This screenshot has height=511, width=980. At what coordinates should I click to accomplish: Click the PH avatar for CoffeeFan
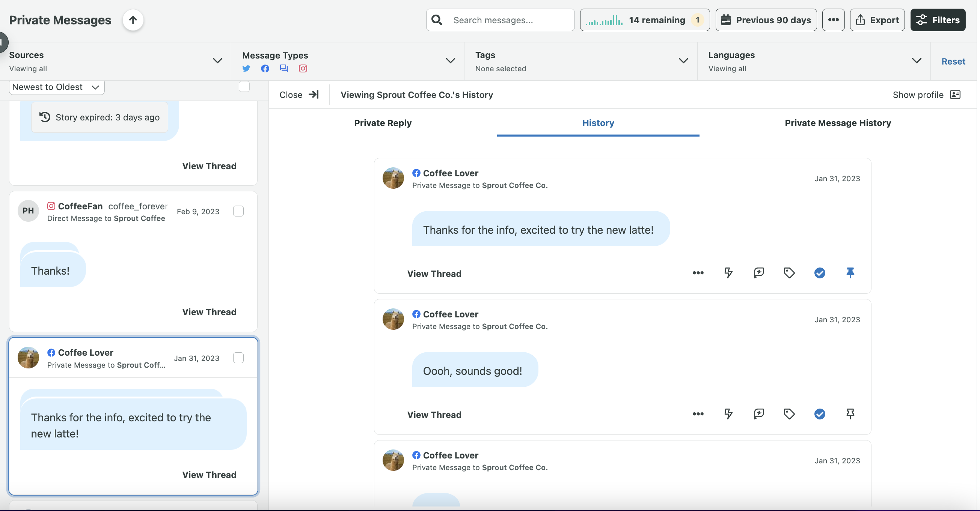(x=28, y=210)
